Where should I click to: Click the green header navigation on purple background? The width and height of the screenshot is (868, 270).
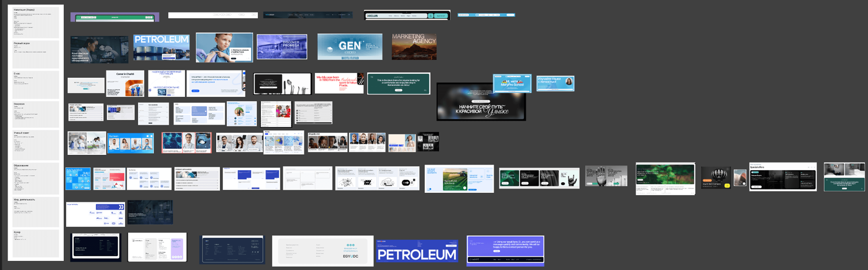115,17
